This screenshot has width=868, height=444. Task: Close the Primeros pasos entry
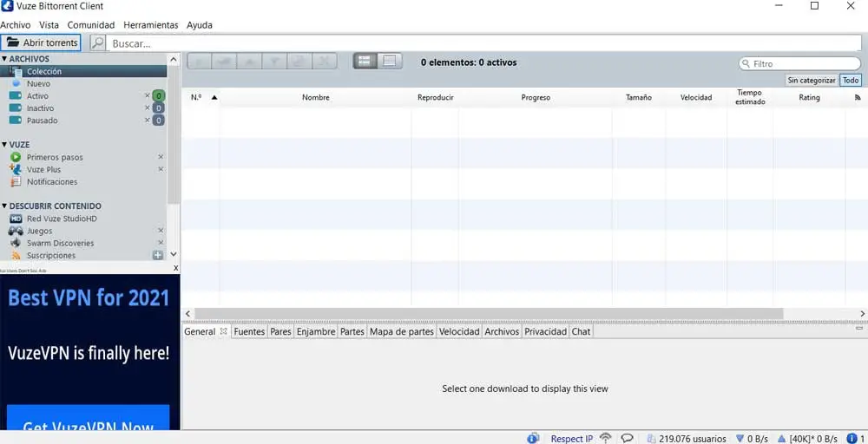(x=161, y=157)
